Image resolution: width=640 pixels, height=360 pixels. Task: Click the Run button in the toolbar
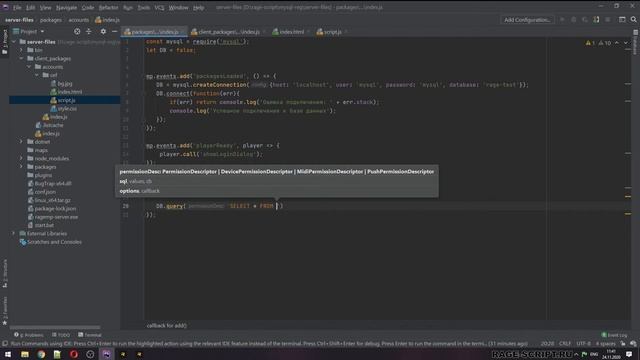562,20
